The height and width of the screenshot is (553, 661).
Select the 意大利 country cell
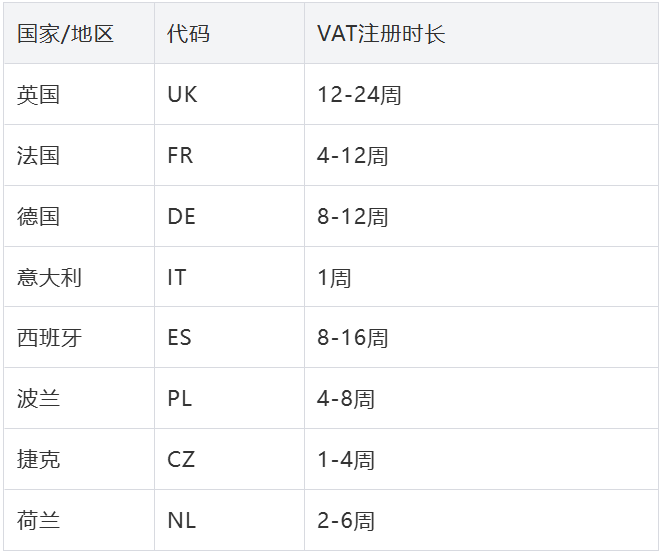(50, 277)
